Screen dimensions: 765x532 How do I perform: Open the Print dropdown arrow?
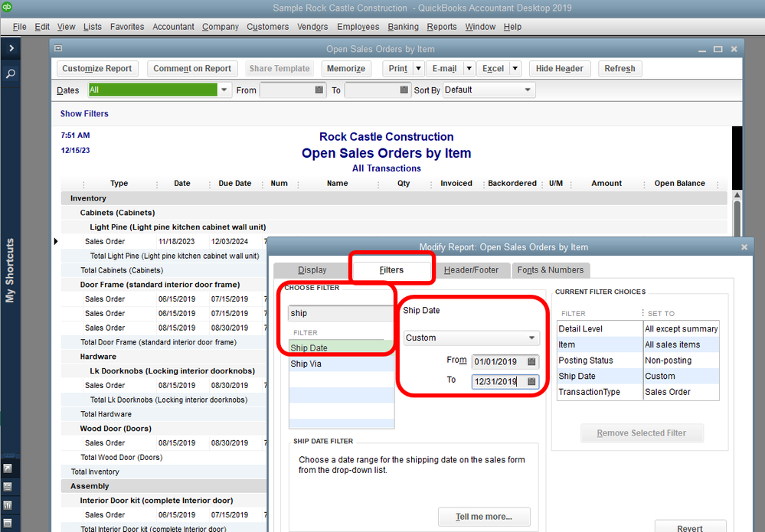[x=418, y=69]
